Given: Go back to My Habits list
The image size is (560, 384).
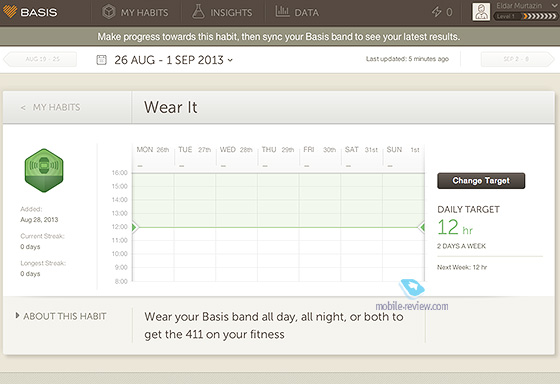Looking at the screenshot, I should (51, 107).
